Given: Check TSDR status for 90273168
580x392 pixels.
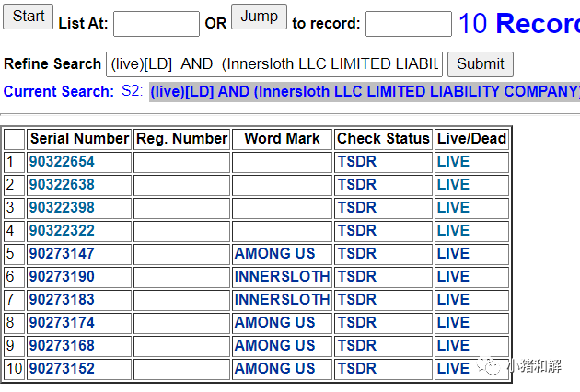Looking at the screenshot, I should pos(357,345).
